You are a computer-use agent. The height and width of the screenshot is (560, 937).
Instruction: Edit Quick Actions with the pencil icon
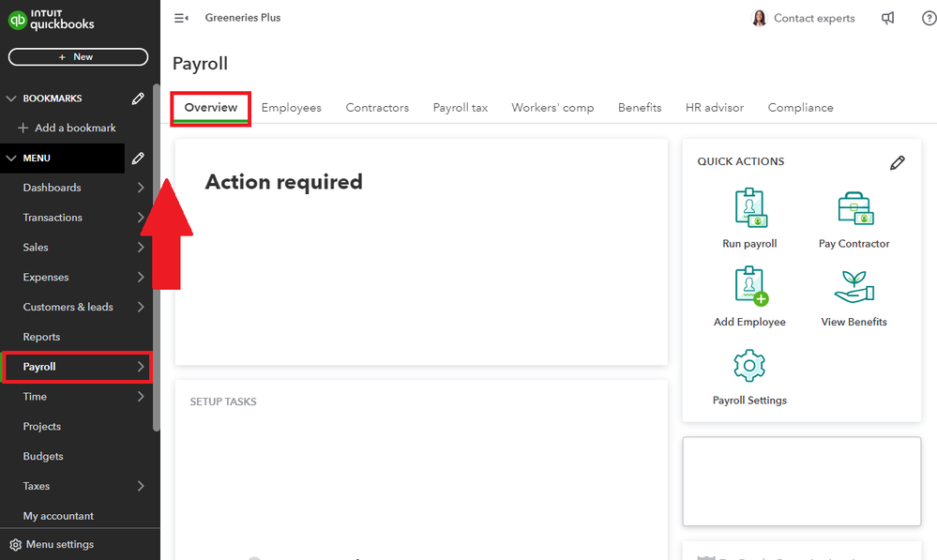point(898,162)
